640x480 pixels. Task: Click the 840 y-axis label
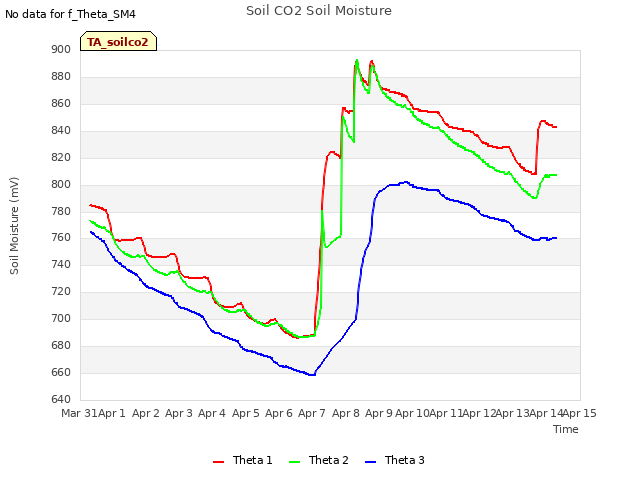click(x=61, y=130)
